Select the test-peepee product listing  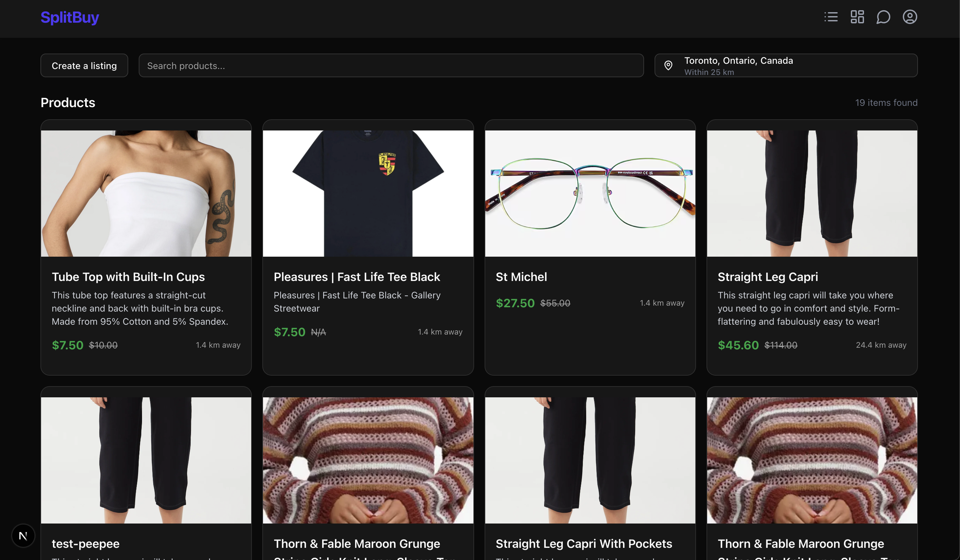(x=86, y=544)
